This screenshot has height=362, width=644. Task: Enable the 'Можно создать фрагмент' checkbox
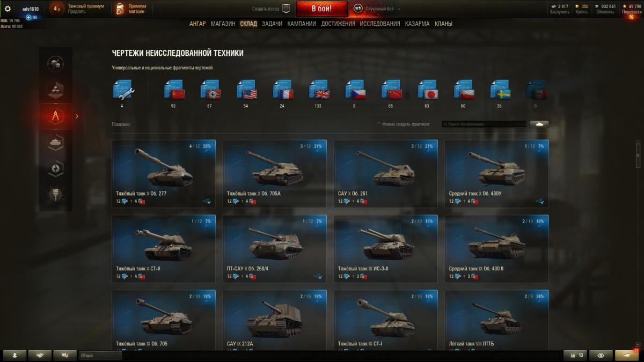(x=379, y=124)
